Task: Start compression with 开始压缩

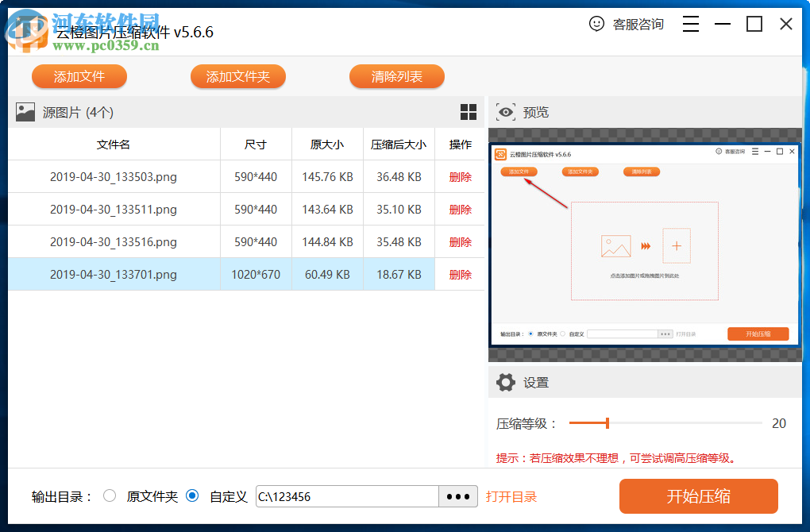Action: point(698,495)
